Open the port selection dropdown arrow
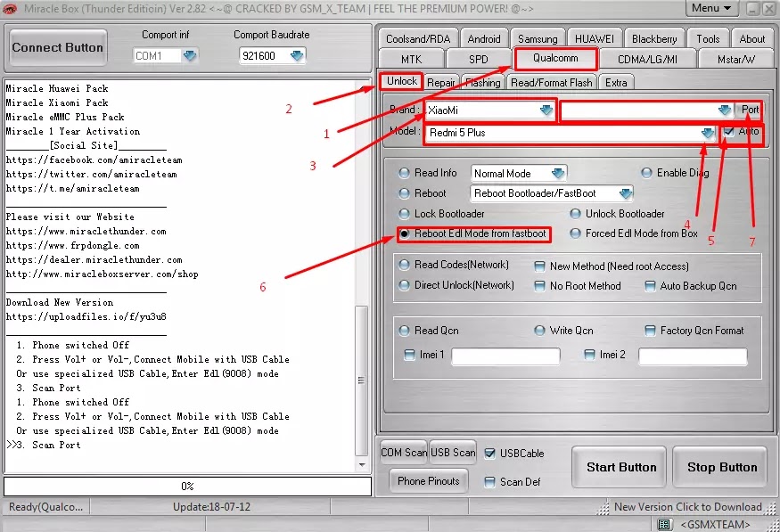 tap(725, 110)
